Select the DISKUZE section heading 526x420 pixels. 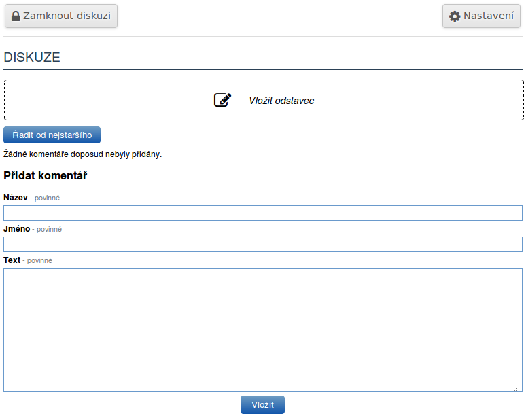32,58
